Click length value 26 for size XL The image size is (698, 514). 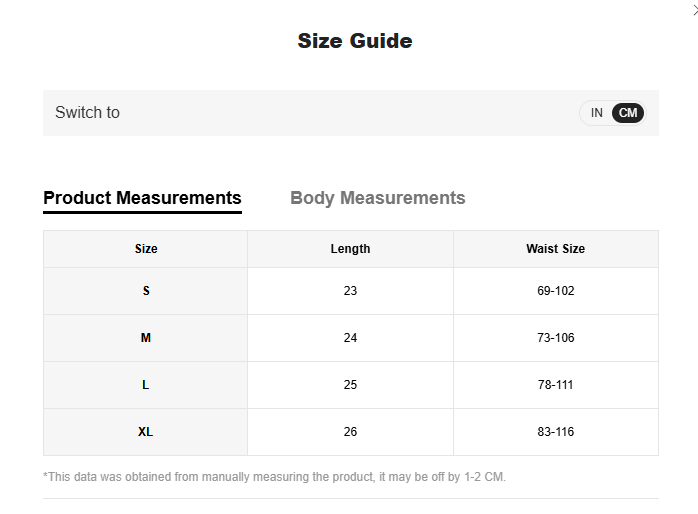pyautogui.click(x=350, y=432)
